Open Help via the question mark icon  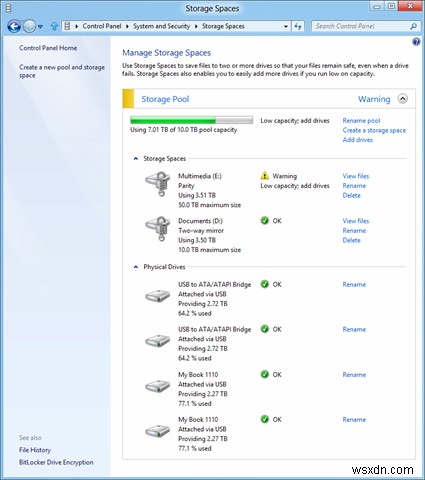point(416,42)
